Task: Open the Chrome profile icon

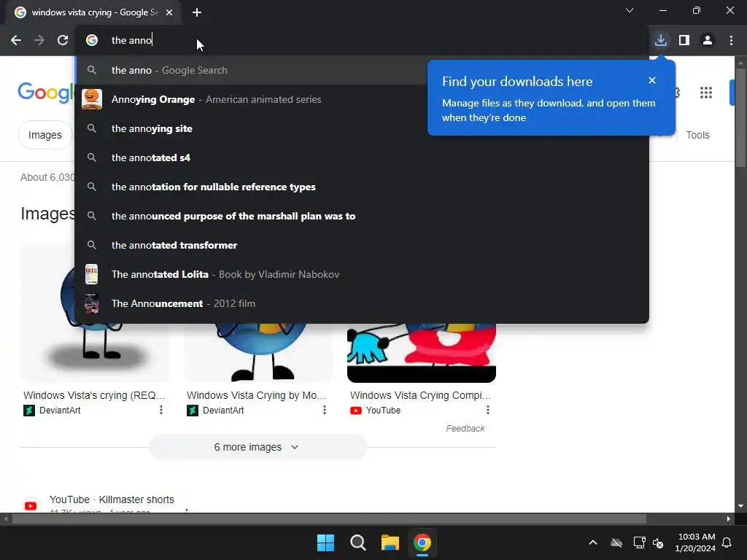Action: point(708,41)
